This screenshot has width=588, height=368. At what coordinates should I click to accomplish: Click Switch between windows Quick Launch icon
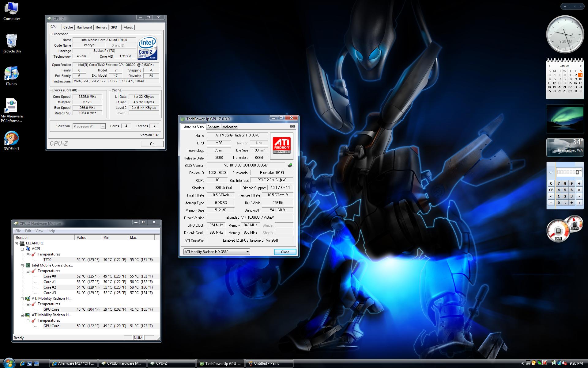(x=29, y=363)
